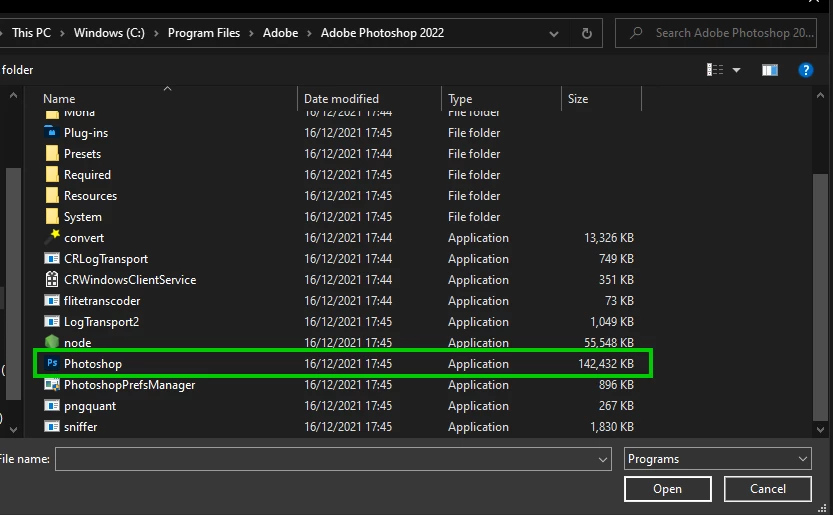The image size is (833, 515).
Task: Click the Resources folder icon
Action: [x=52, y=195]
